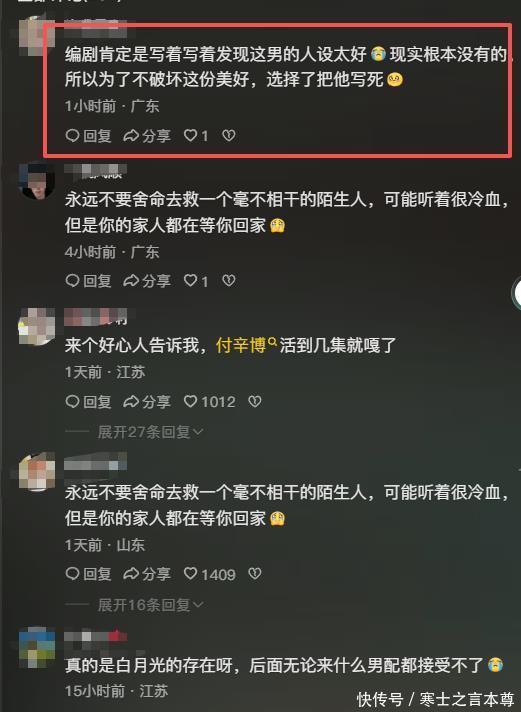The height and width of the screenshot is (712, 521).
Task: Reply to the 4-hours-ago comment
Action: coord(89,281)
